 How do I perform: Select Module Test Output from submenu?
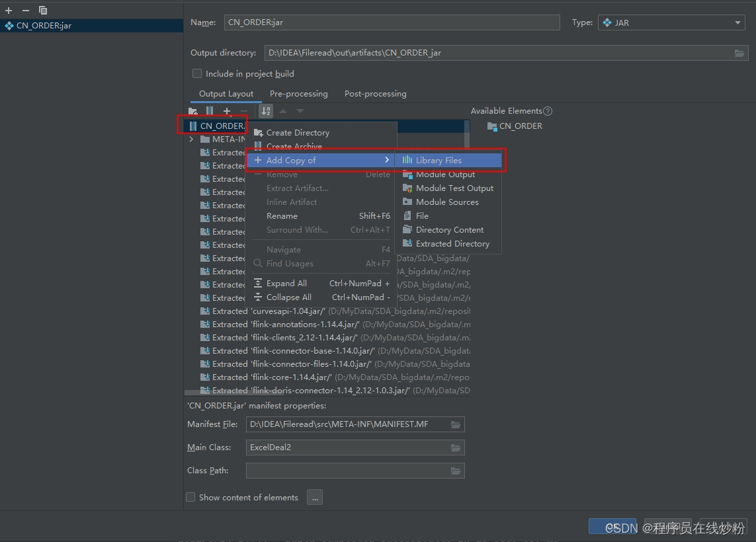click(448, 188)
